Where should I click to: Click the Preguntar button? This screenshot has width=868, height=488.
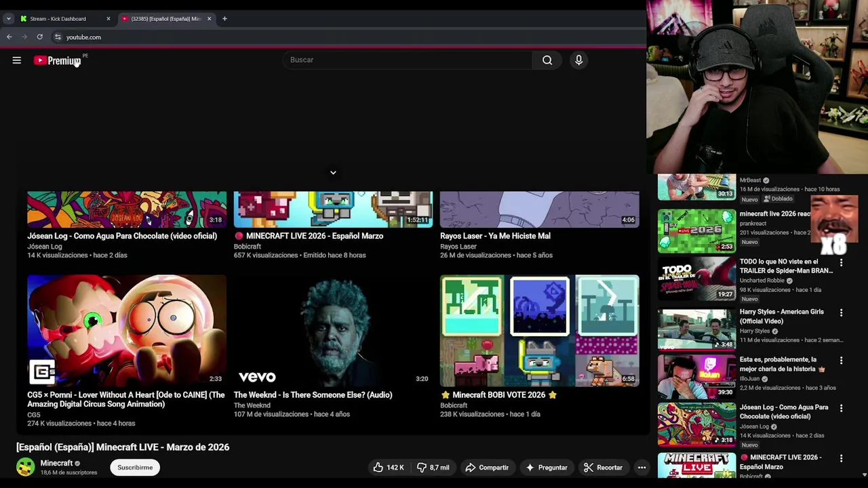pyautogui.click(x=547, y=468)
